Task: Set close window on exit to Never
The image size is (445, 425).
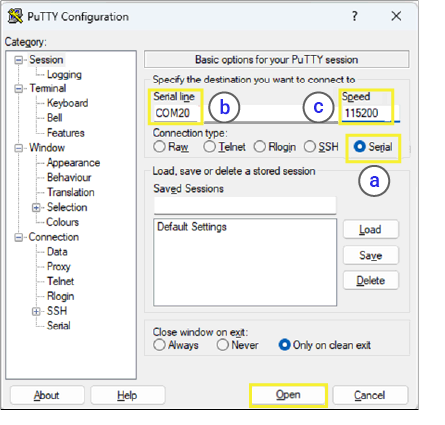Action: click(223, 345)
